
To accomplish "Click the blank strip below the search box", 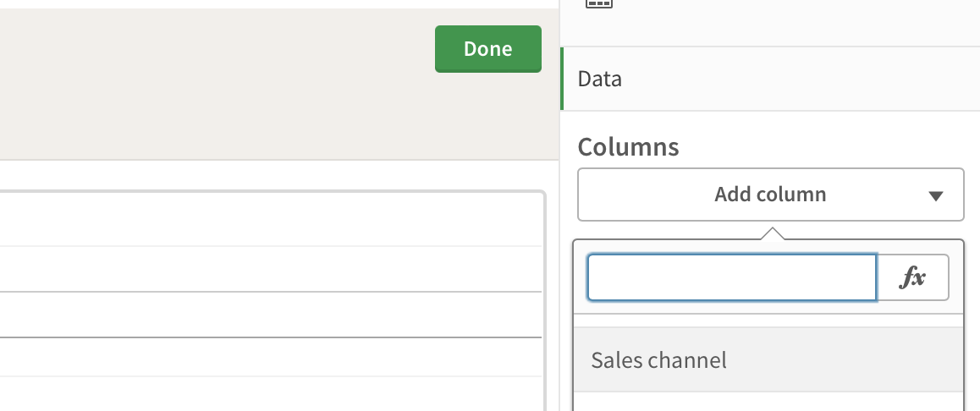I will (x=768, y=315).
